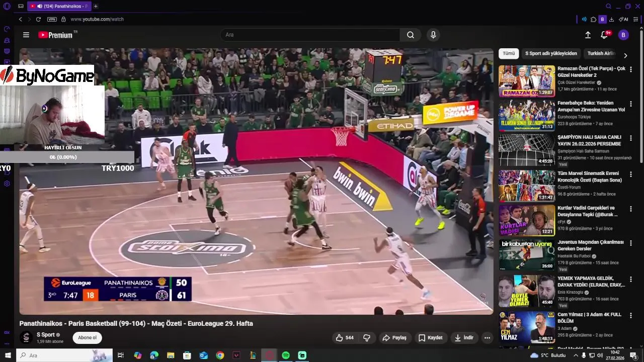644x362 pixels.
Task: Click the Ara search input field
Action: 310,35
